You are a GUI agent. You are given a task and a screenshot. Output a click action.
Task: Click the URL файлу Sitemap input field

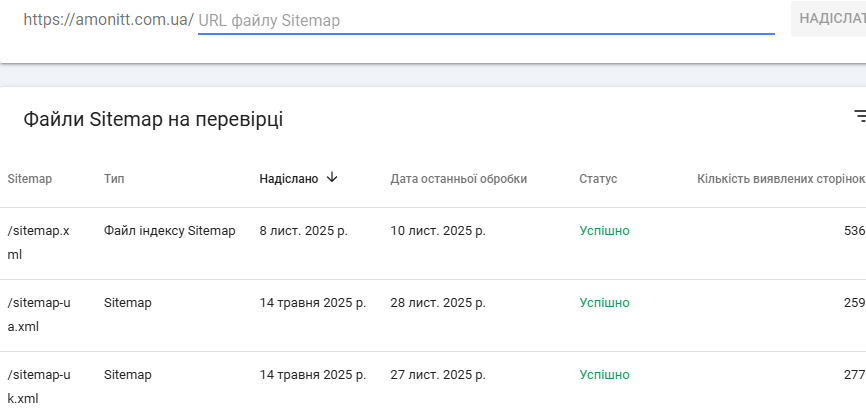486,20
